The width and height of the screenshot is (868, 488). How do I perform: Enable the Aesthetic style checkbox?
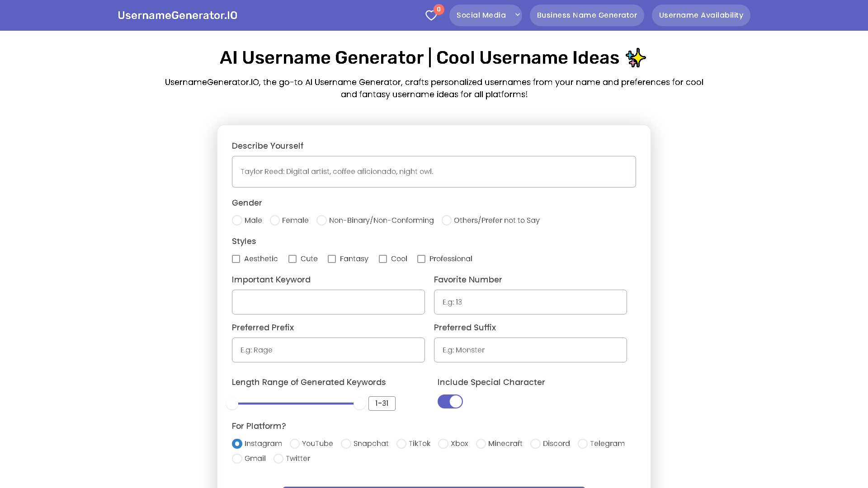pos(236,258)
